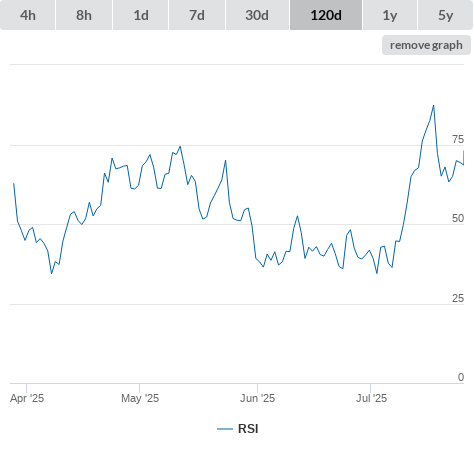Click the 50 level gridline label
The image size is (474, 455).
pyautogui.click(x=458, y=218)
